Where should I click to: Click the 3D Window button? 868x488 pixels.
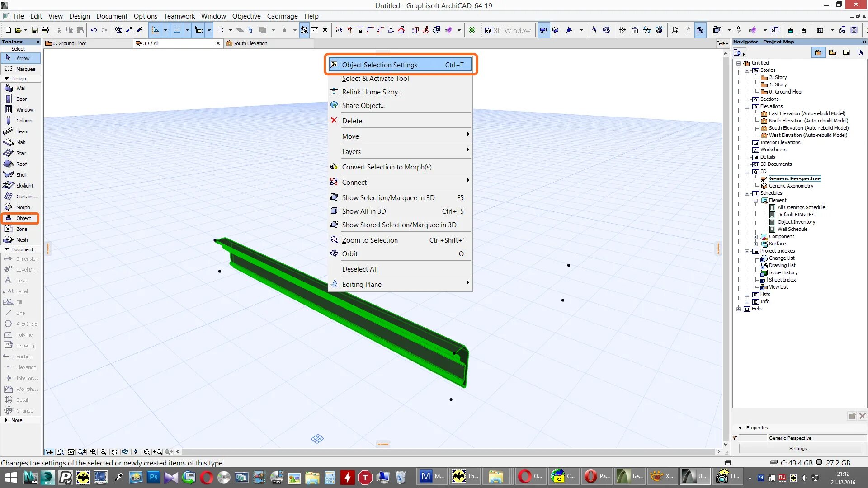(x=508, y=30)
